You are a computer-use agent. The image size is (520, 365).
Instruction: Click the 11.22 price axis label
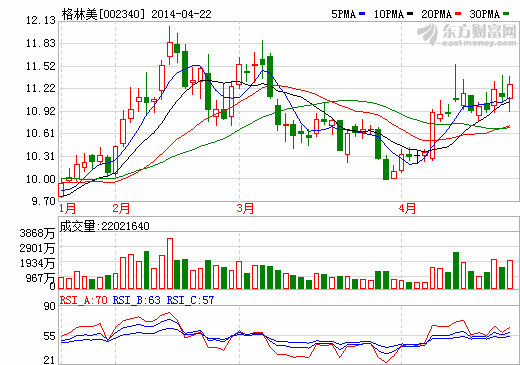coord(41,88)
